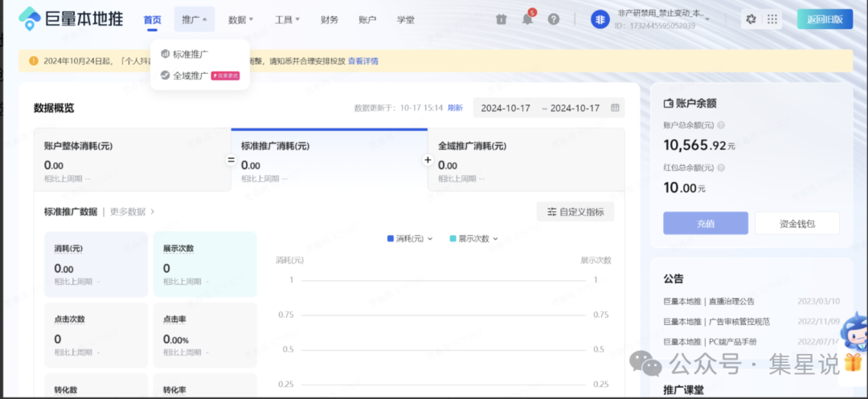
Task: Open the gift box icon in header
Action: (502, 19)
